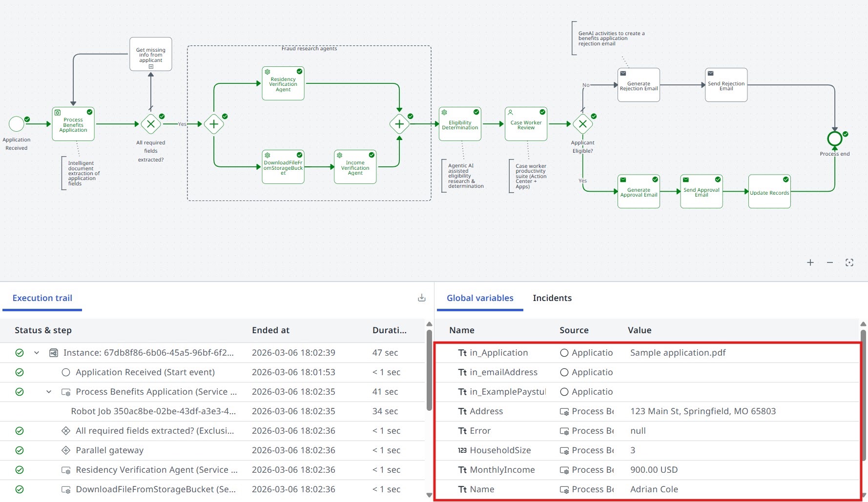Click the Application Received start event circle
Image resolution: width=868 pixels, height=502 pixels.
[17, 124]
